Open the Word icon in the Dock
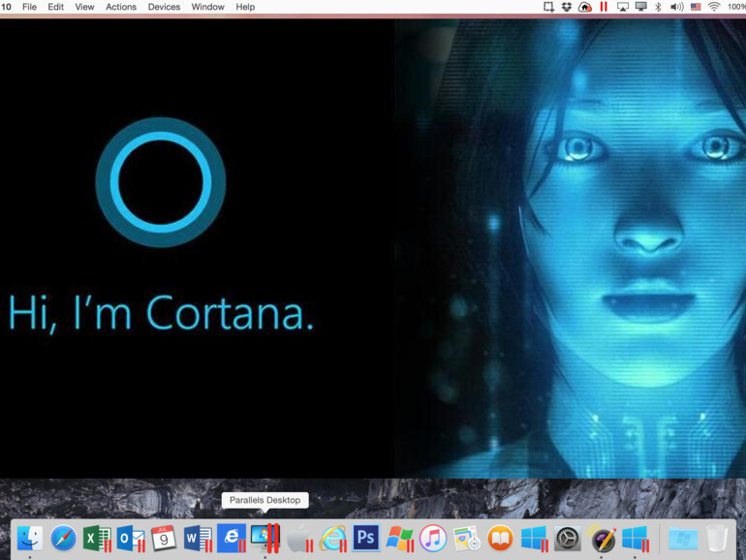The height and width of the screenshot is (560, 746). click(198, 539)
